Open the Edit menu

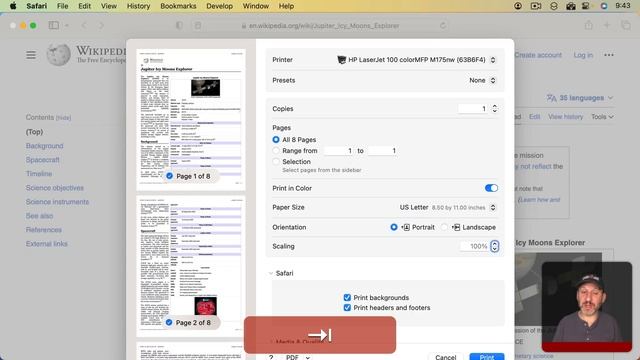(x=84, y=6)
